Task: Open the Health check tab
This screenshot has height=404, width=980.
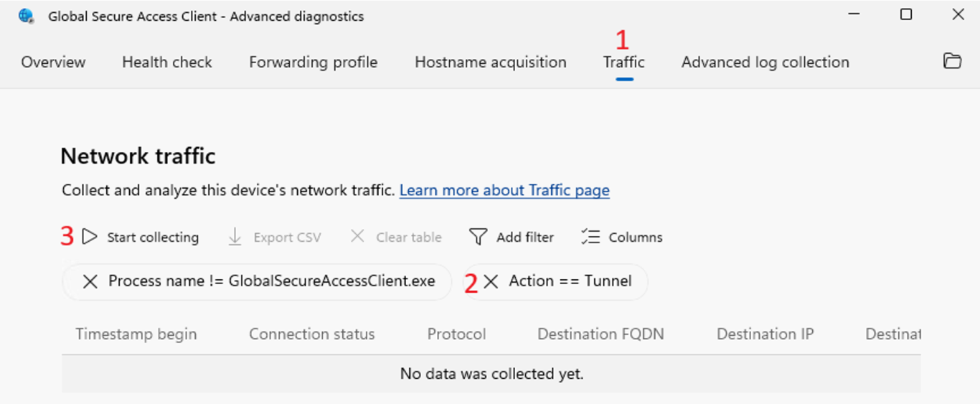Action: [x=167, y=62]
